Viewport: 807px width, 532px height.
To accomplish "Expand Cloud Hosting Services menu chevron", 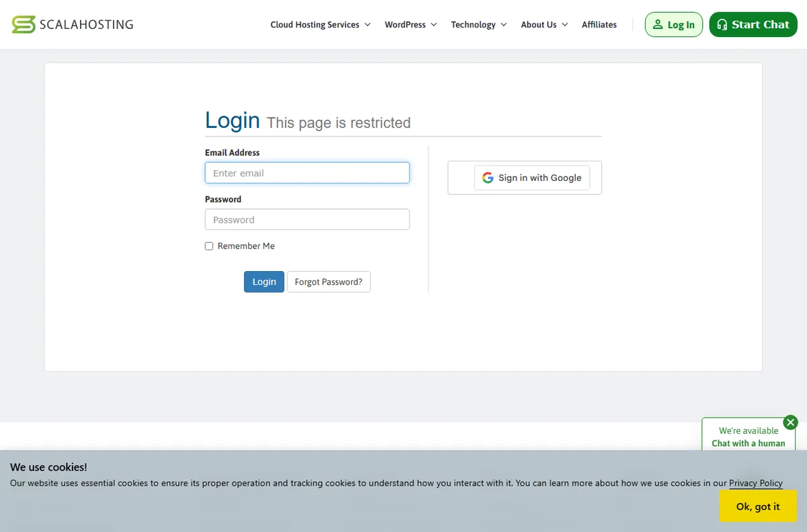I will 367,25.
